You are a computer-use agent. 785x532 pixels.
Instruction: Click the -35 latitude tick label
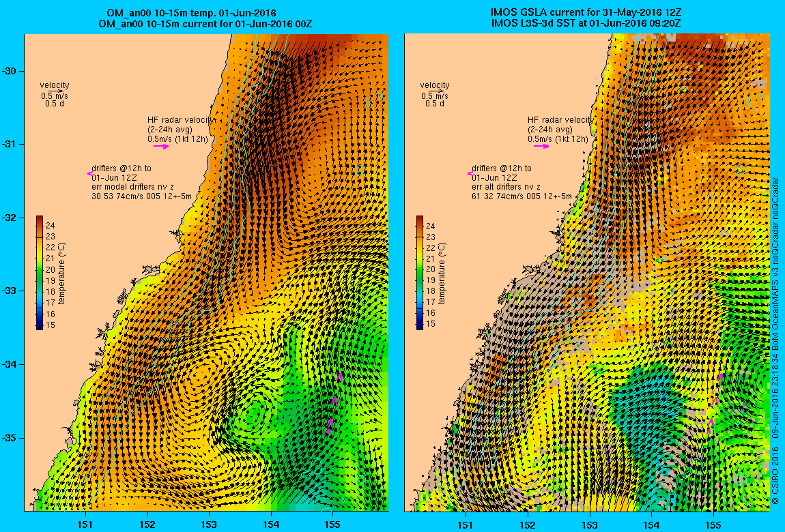pos(10,438)
